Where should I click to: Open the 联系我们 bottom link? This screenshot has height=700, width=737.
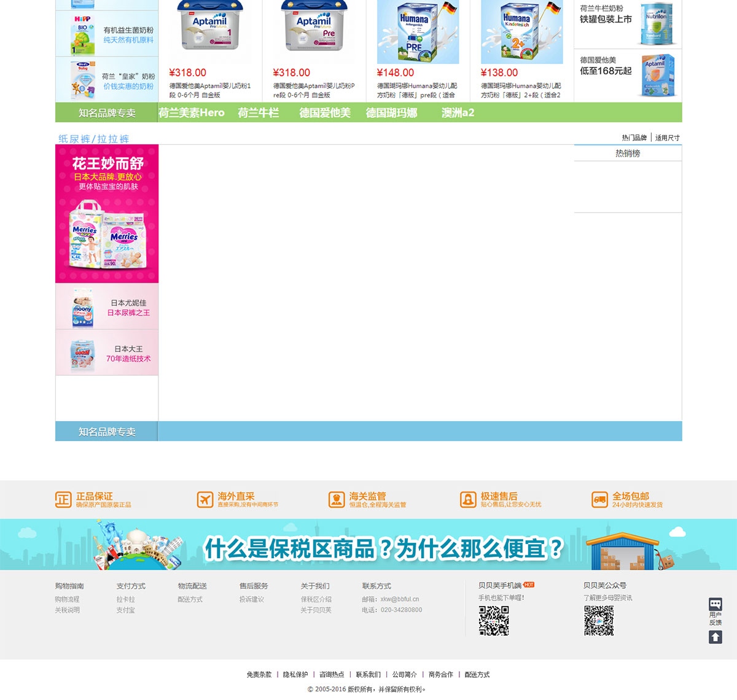click(x=368, y=674)
